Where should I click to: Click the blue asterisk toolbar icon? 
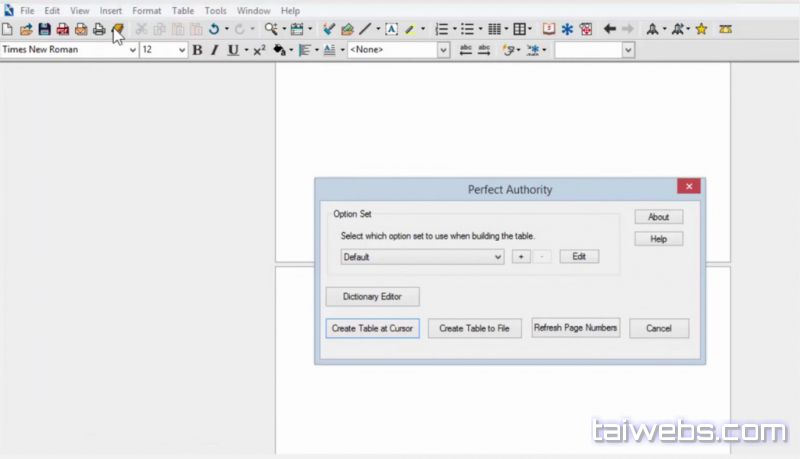[567, 30]
